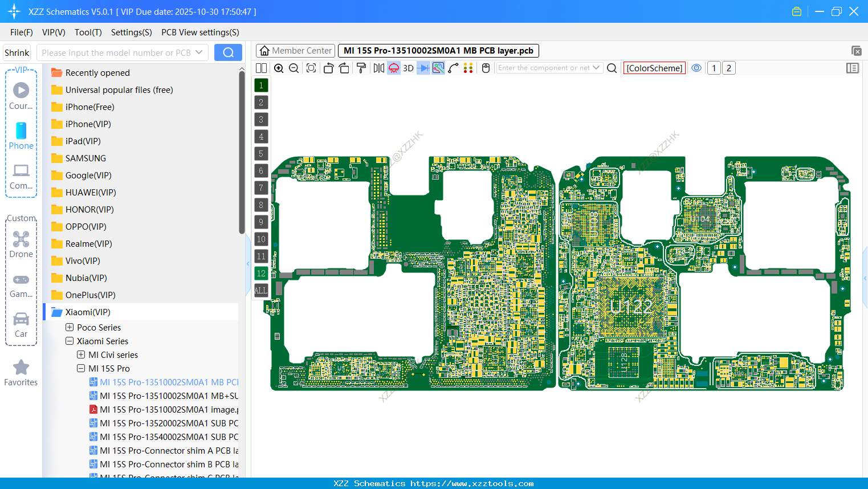Open the Tool(T) menu
Viewport: 868px width, 489px height.
coord(88,32)
